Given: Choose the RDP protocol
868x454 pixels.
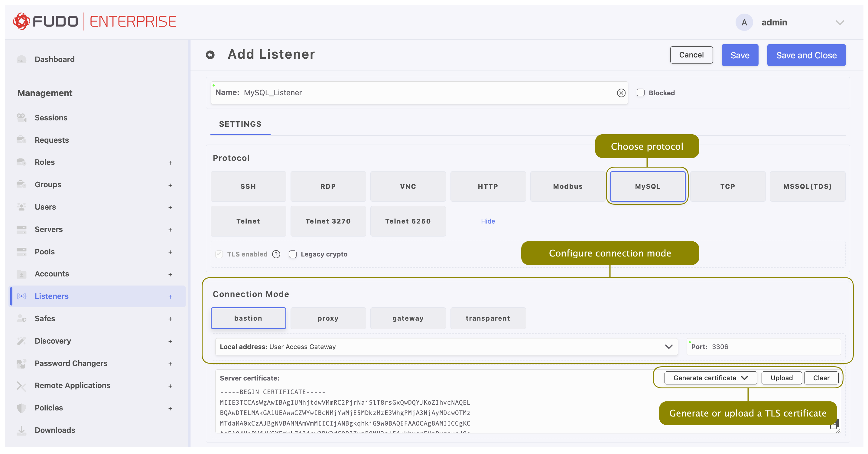Looking at the screenshot, I should (x=328, y=186).
